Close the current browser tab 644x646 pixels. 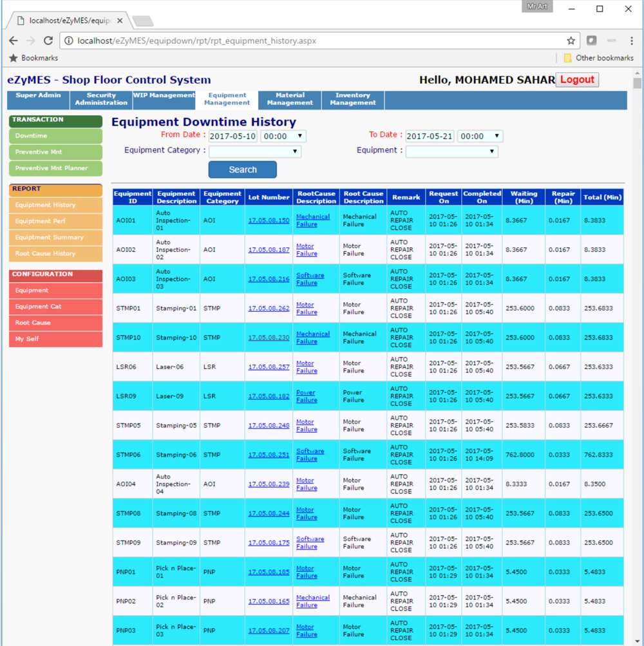pos(120,21)
